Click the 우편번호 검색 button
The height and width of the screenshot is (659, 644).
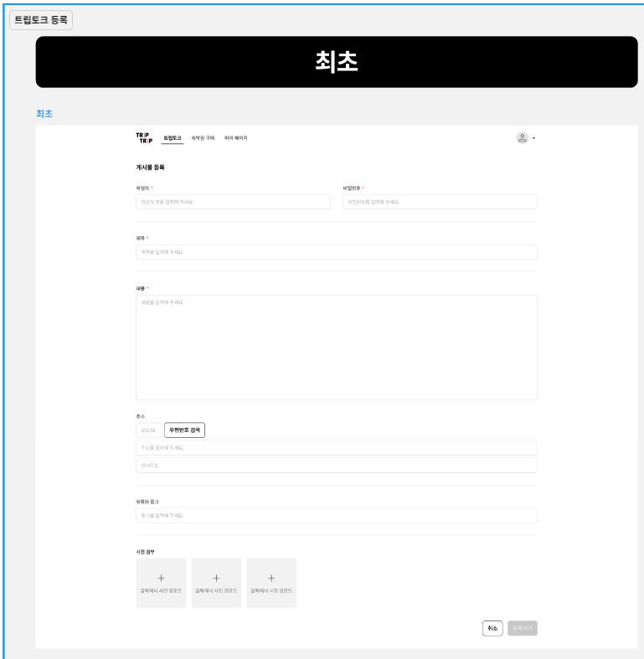click(184, 430)
